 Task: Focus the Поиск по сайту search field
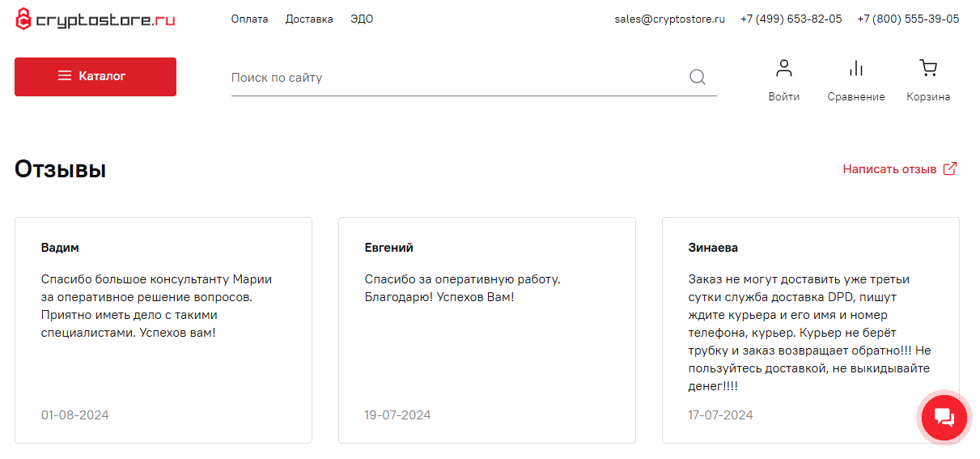coord(458,78)
